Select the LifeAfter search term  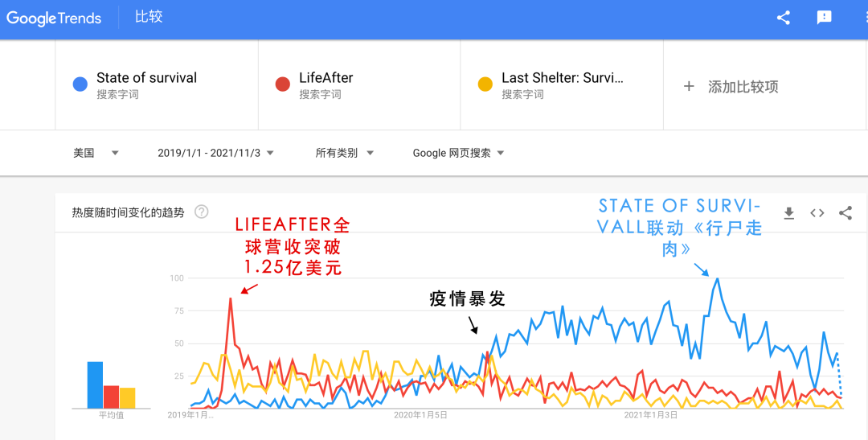(325, 78)
